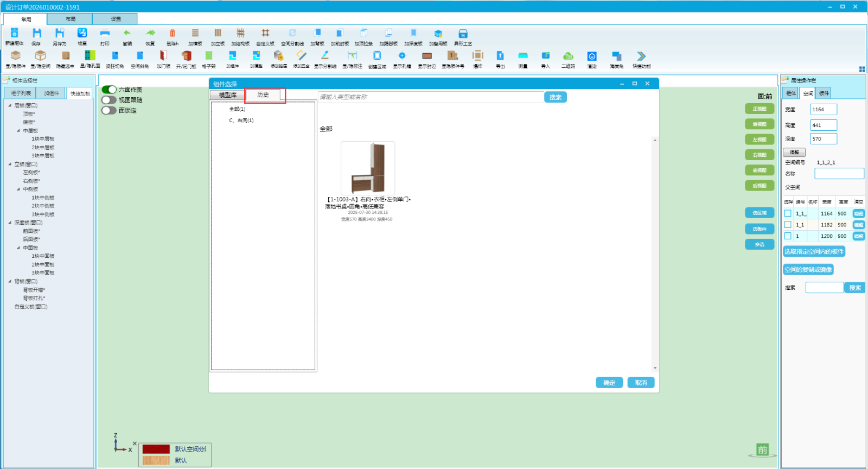Collapse the 背板(窗口) tree node
Screen dimensions: 868x469
coord(10,281)
